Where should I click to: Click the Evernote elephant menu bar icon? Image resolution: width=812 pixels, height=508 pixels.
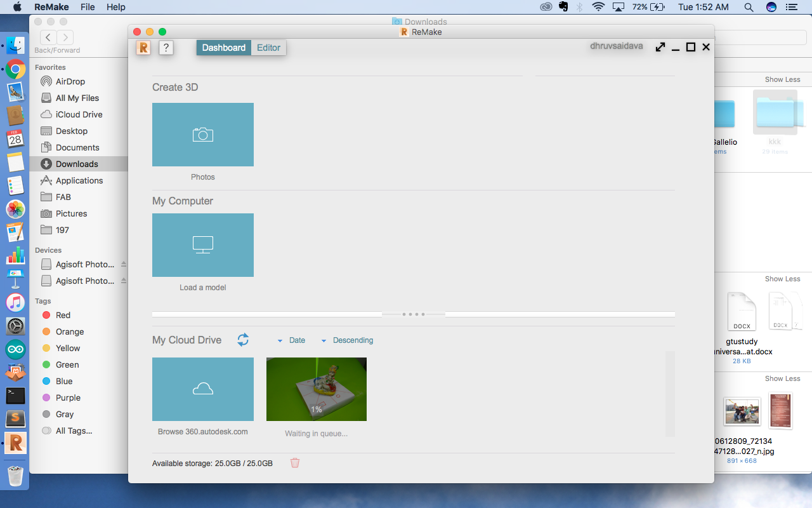click(563, 7)
